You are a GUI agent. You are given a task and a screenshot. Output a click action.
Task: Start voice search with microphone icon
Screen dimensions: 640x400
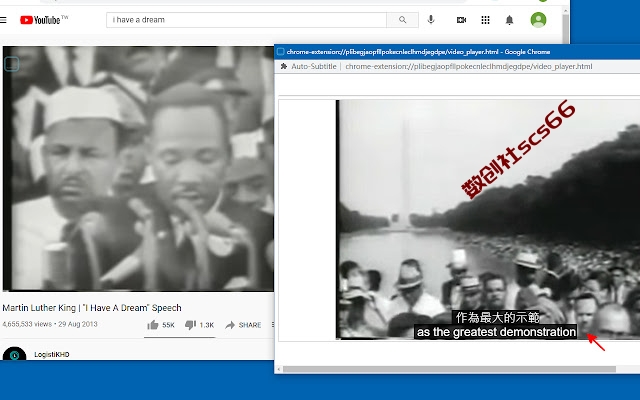[431, 20]
